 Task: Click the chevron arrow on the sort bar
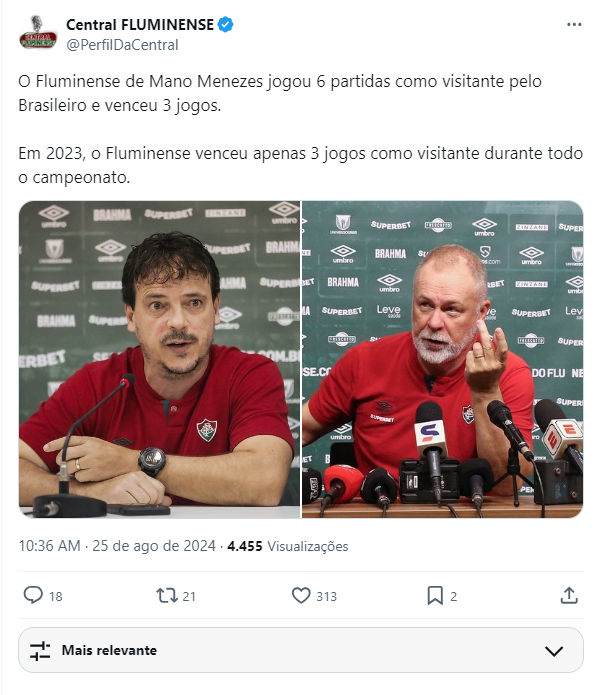554,651
